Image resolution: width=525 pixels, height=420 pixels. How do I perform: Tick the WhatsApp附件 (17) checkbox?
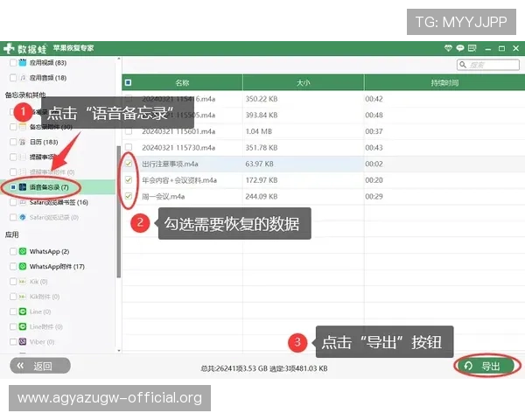pos(13,266)
